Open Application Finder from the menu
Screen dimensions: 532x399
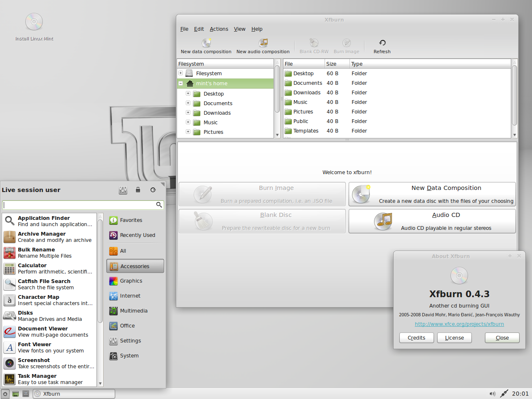point(49,221)
